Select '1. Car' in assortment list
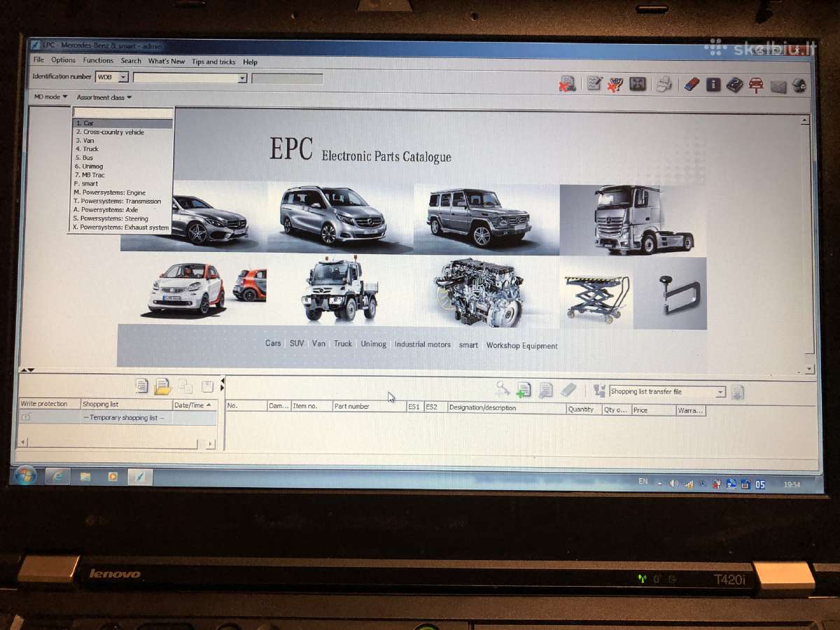Viewport: 840px width, 630px height. 122,123
